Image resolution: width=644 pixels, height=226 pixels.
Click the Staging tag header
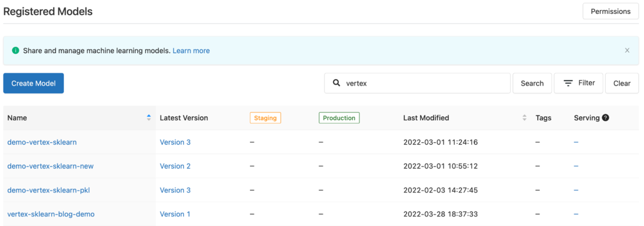click(x=265, y=118)
